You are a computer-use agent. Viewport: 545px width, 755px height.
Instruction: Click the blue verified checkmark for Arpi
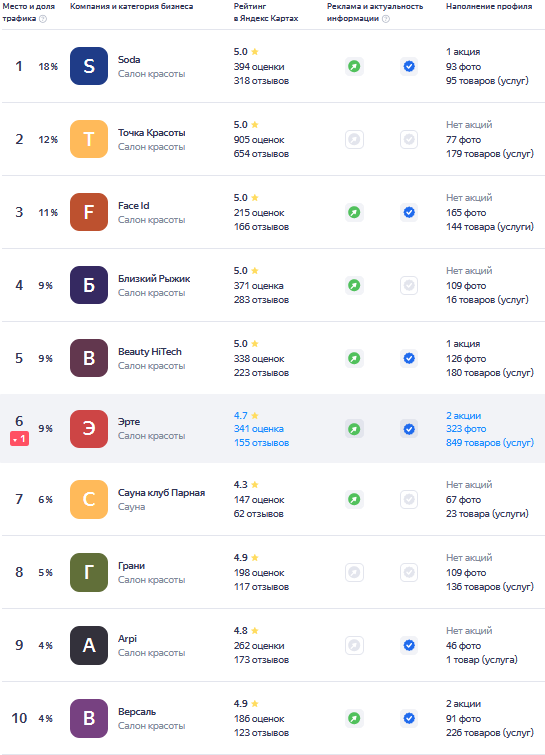409,645
